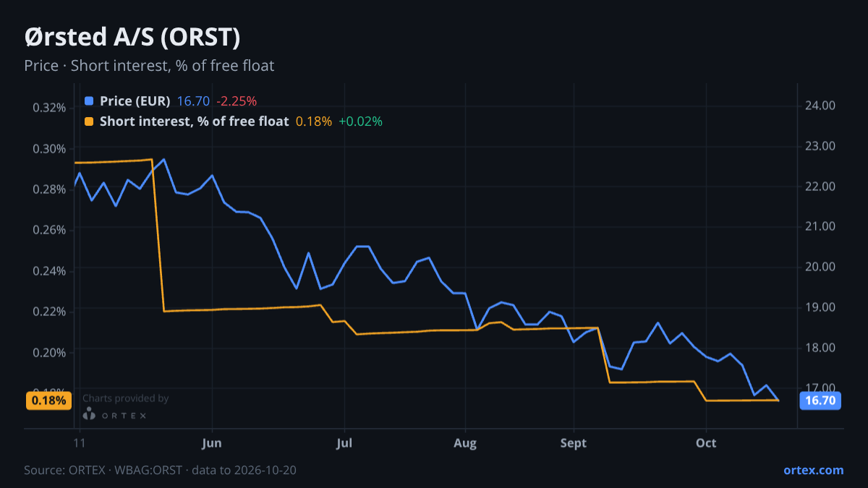Screen dimensions: 868x488
Task: Click the orange Short interest legend swatch
Action: tap(89, 121)
